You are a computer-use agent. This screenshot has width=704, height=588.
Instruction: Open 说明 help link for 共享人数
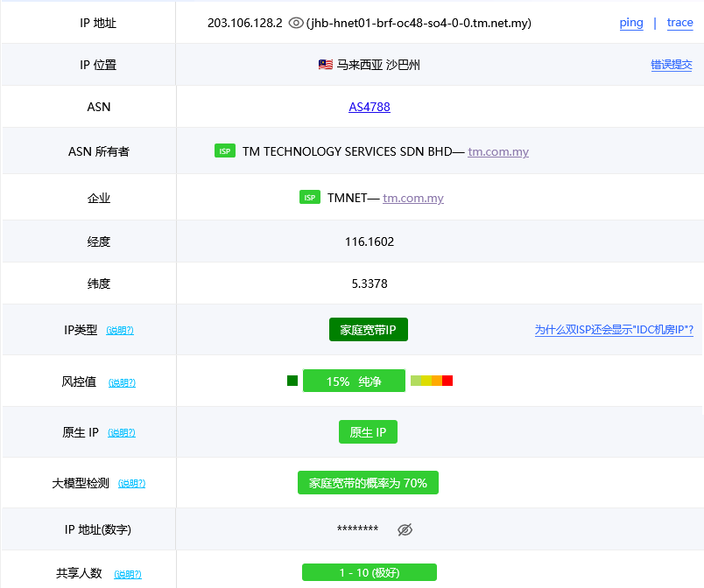point(128,574)
